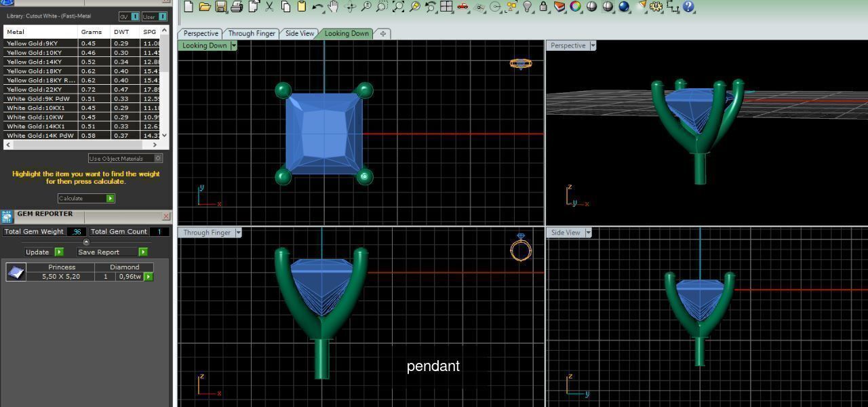The height and width of the screenshot is (407, 868).
Task: Switch to the Perspective tab
Action: pos(201,33)
